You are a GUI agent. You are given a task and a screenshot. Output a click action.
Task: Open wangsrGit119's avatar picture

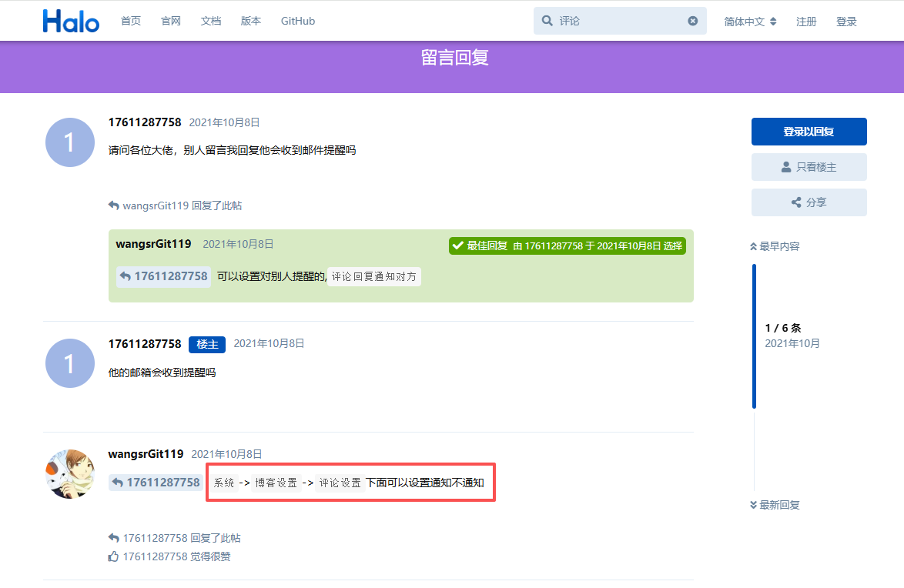tap(71, 473)
